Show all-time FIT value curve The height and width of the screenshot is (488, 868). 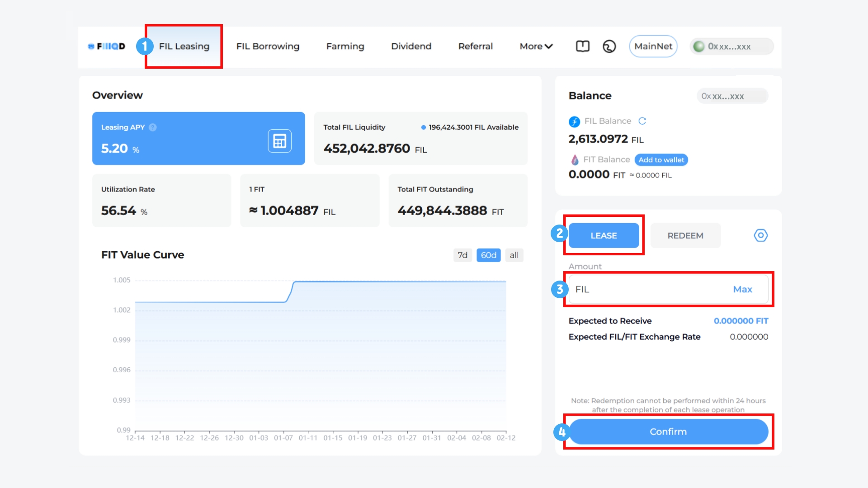514,255
